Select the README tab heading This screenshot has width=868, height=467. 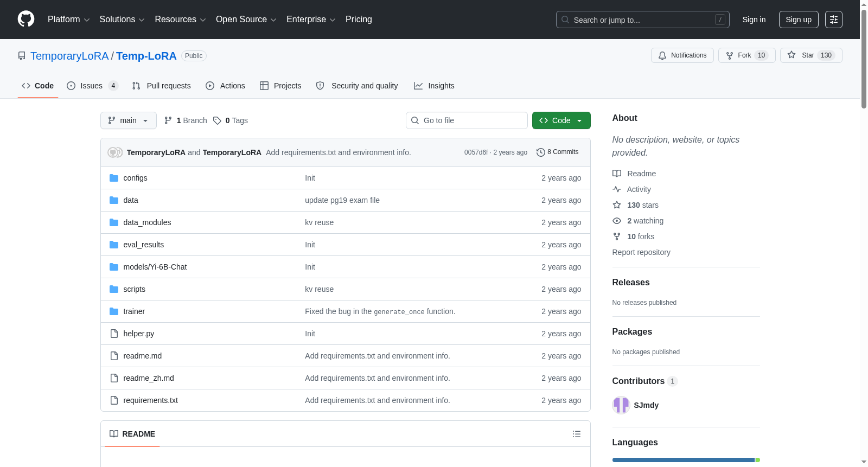pos(132,434)
